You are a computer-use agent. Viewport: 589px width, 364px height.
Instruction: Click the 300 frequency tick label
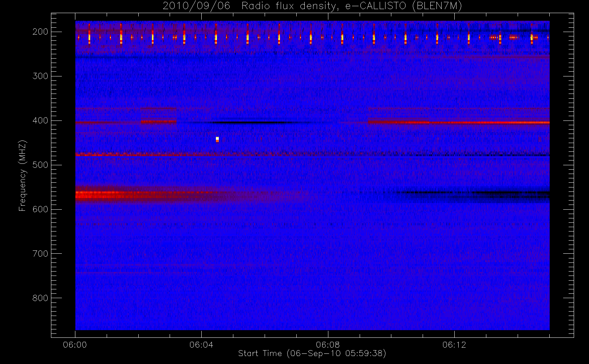[x=40, y=76]
